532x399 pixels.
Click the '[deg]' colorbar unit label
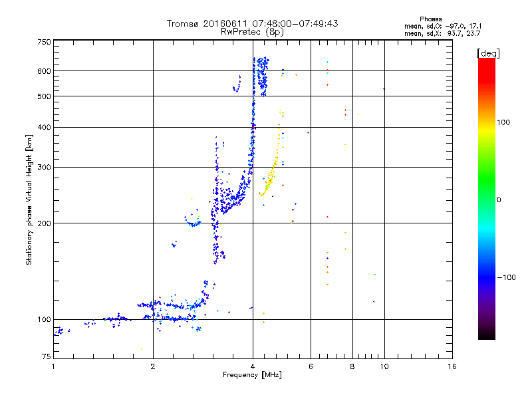[x=488, y=53]
